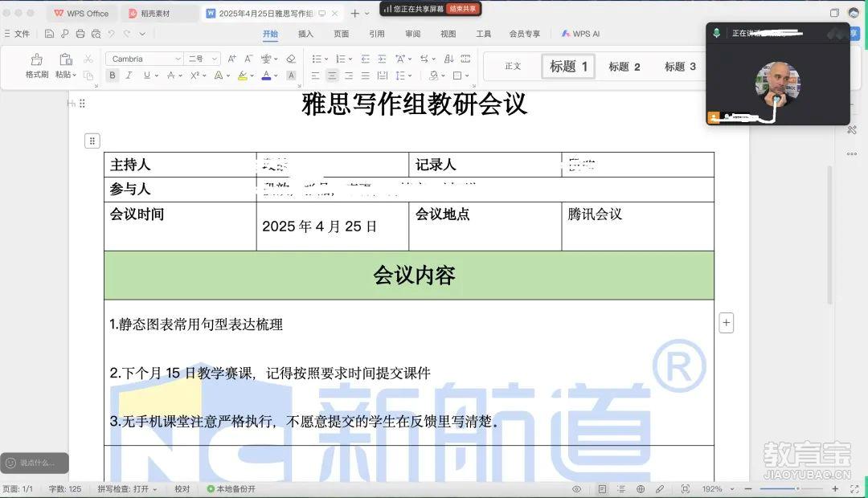Click the add column plus button beside table
Viewport: 868px width, 498px height.
coord(727,323)
